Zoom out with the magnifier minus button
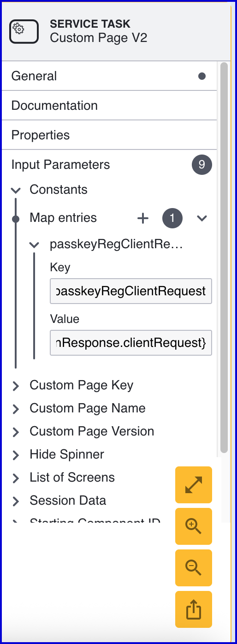The height and width of the screenshot is (644, 237). click(x=194, y=568)
